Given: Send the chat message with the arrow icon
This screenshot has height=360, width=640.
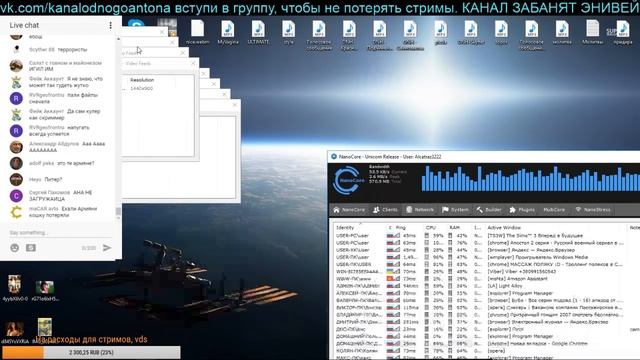Looking at the screenshot, I should [x=107, y=248].
